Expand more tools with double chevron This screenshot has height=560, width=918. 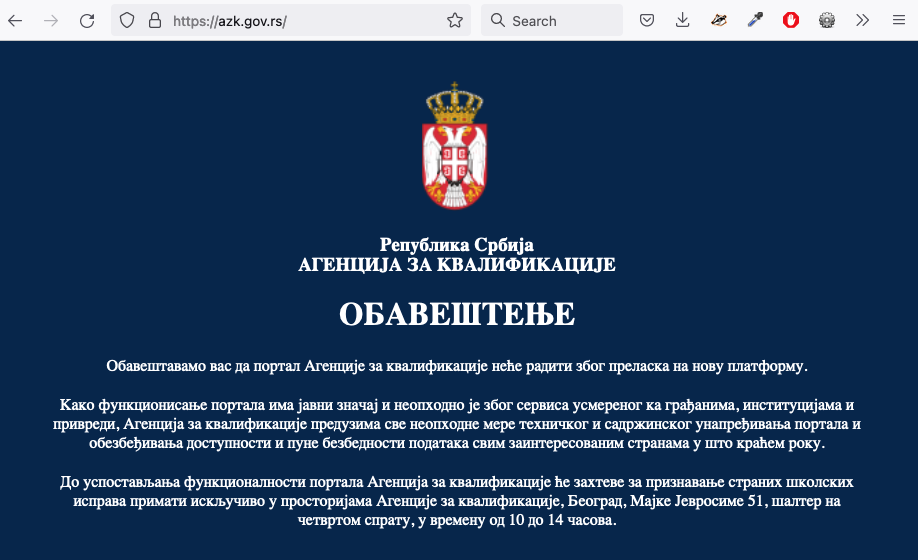pyautogui.click(x=862, y=21)
